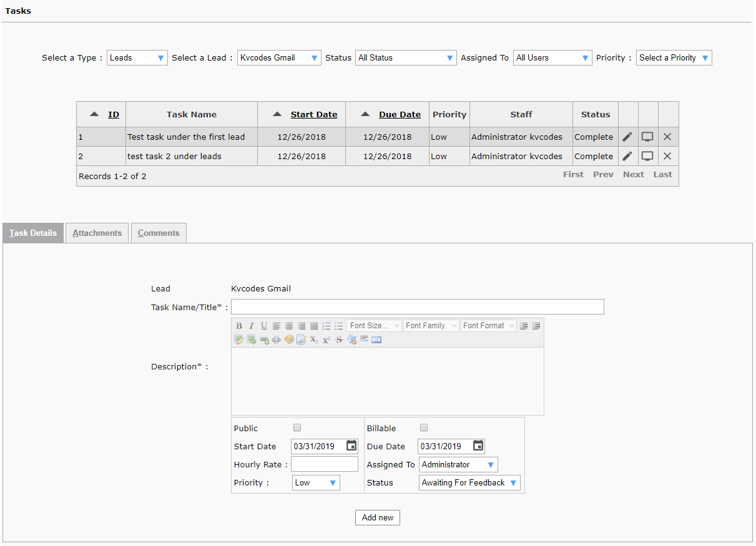The width and height of the screenshot is (756, 546).
Task: Expand the Font Size dropdown in the editor
Action: tap(374, 326)
